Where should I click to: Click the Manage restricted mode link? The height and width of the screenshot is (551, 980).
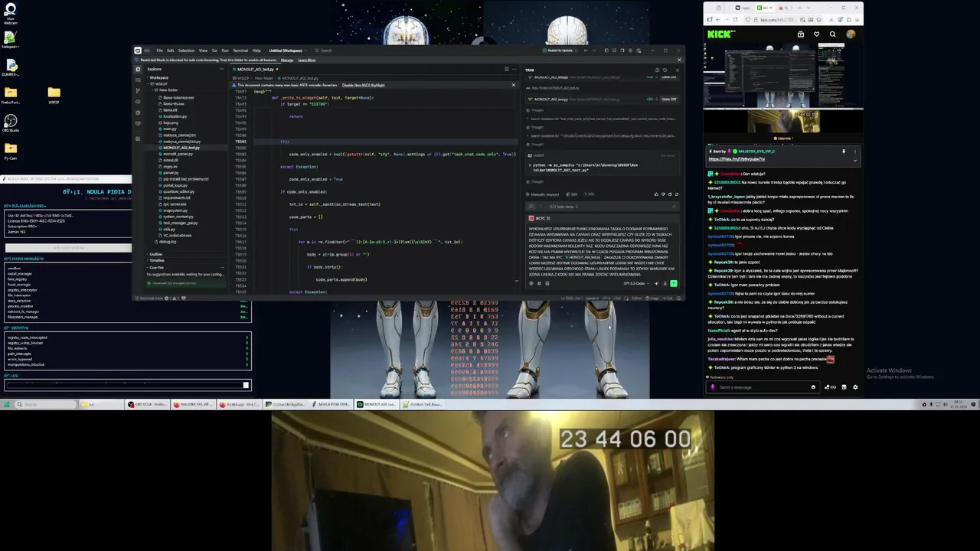click(287, 60)
